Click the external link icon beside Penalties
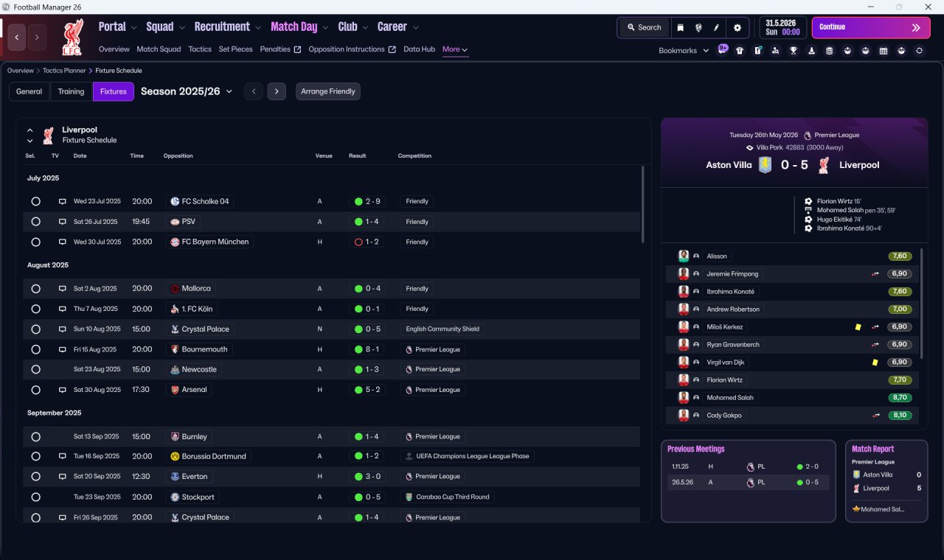944x560 pixels. [297, 49]
